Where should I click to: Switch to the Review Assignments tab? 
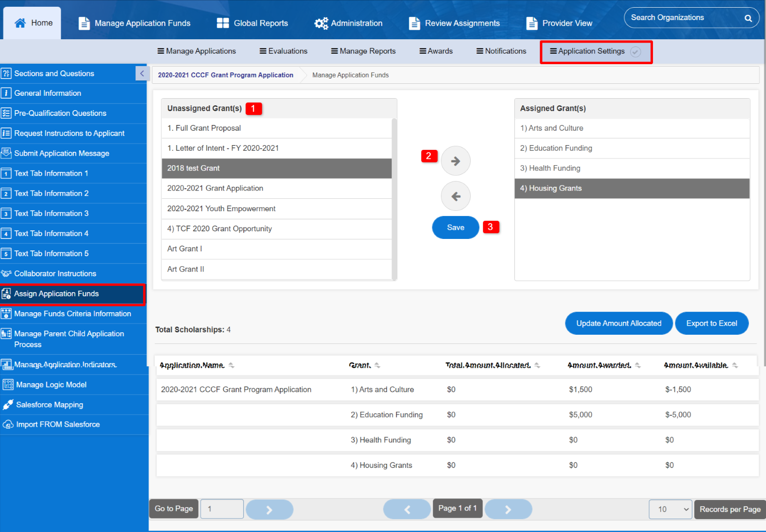pos(454,23)
